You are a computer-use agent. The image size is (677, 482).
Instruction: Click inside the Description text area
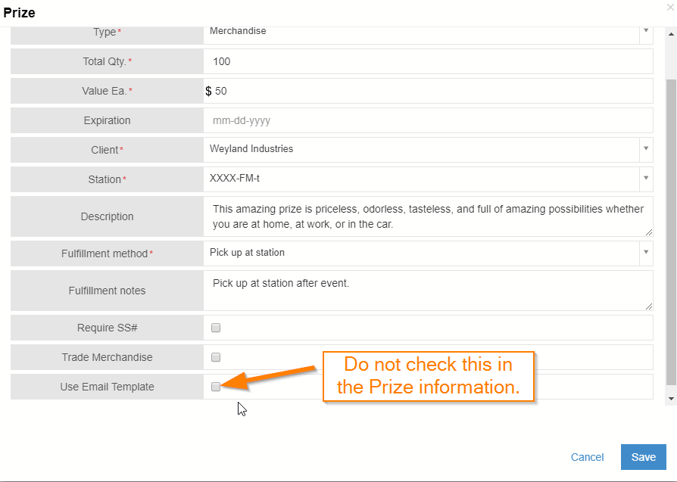[x=428, y=216]
